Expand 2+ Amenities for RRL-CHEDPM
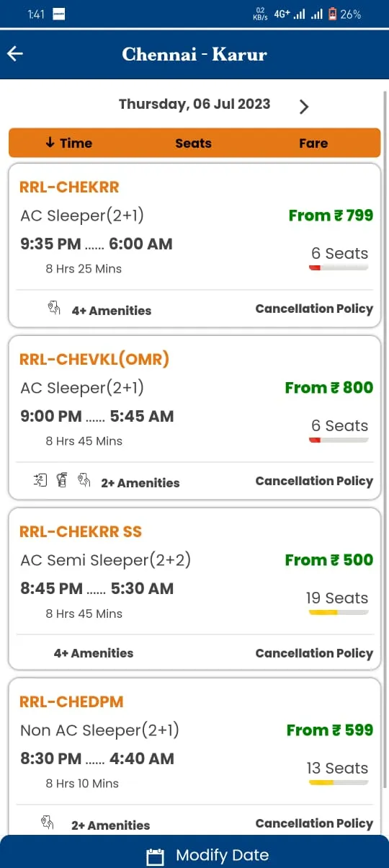389x868 pixels. [111, 825]
